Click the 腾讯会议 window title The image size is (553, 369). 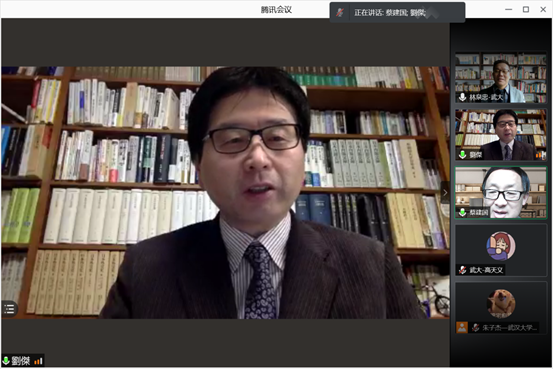tap(276, 10)
